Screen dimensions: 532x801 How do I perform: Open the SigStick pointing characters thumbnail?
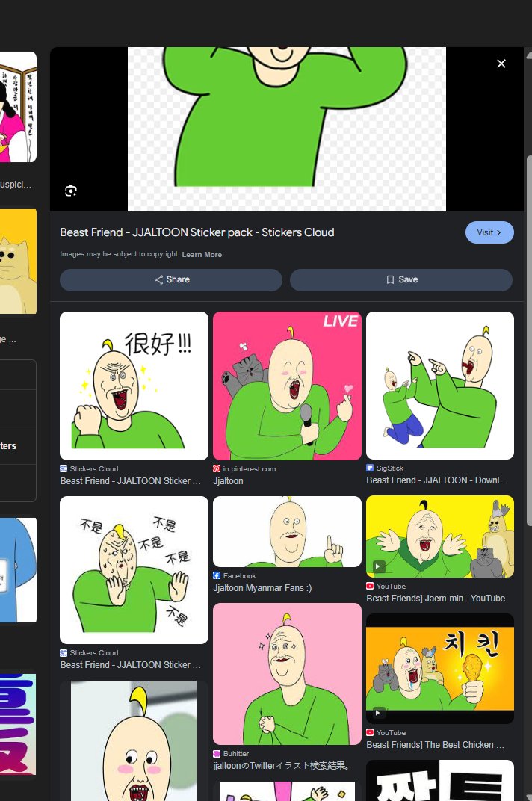(440, 385)
